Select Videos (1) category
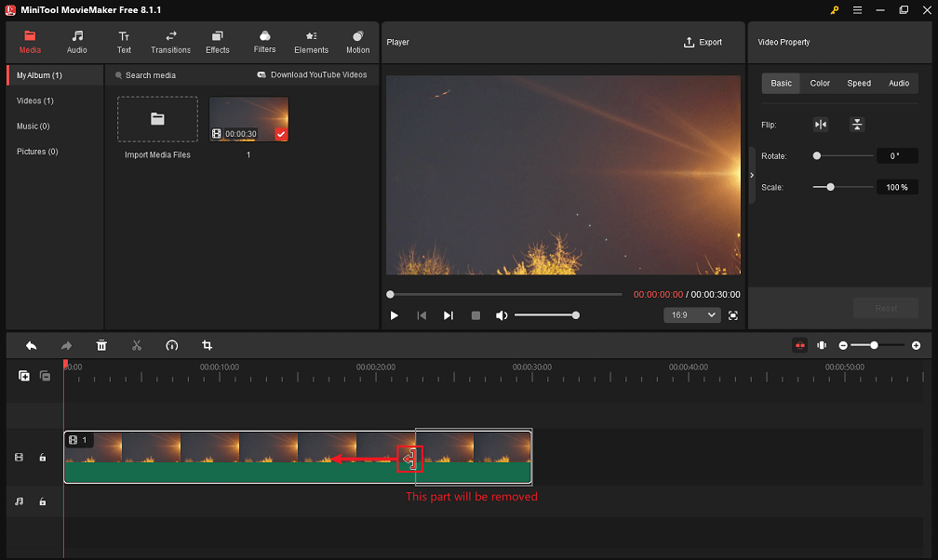 35,100
